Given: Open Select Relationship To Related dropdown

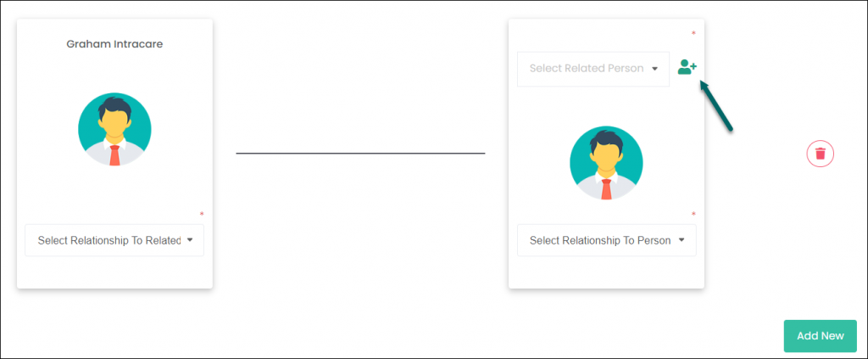Looking at the screenshot, I should [114, 240].
